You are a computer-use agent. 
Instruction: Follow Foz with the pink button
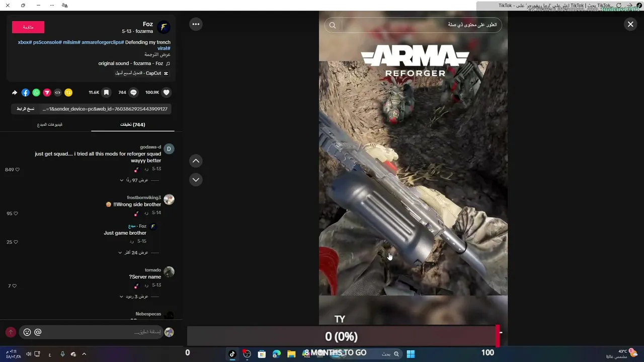pyautogui.click(x=28, y=27)
